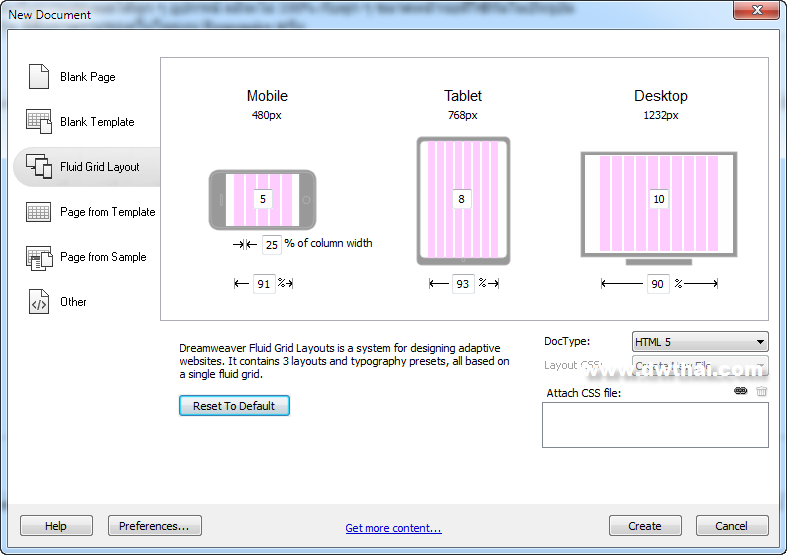The image size is (787, 555).
Task: Select the Blank Page icon
Action: tap(39, 76)
